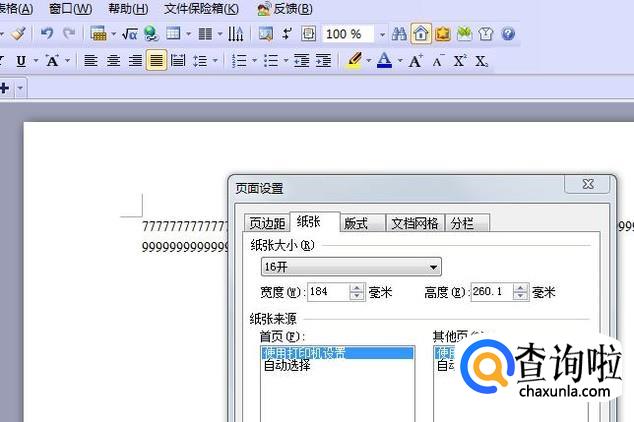Click the text direction icon

(x=235, y=34)
